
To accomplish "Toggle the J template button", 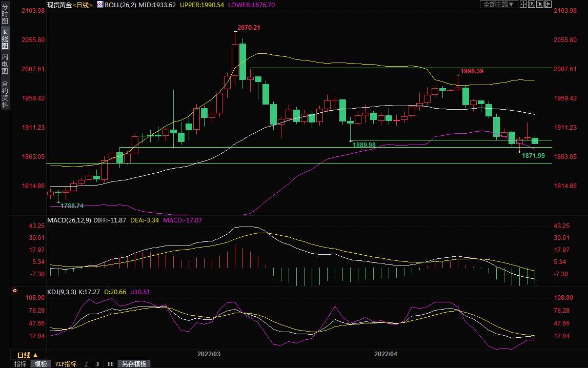I will pyautogui.click(x=86, y=364).
